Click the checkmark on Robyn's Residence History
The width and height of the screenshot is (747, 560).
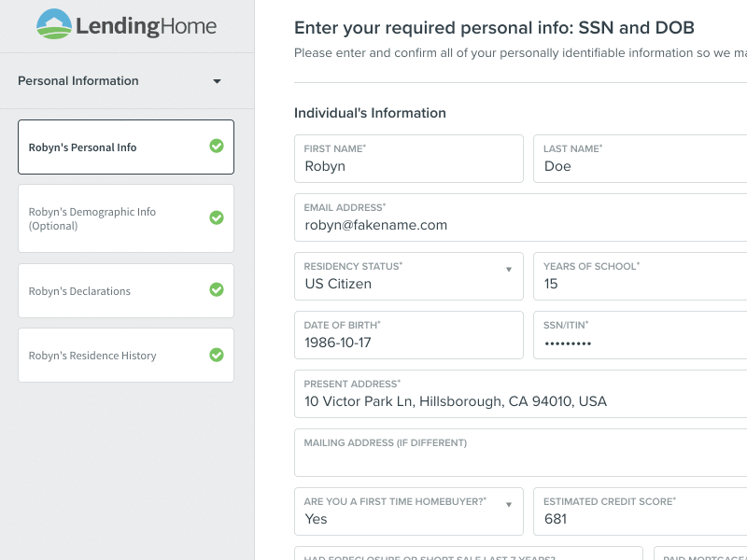(x=217, y=355)
